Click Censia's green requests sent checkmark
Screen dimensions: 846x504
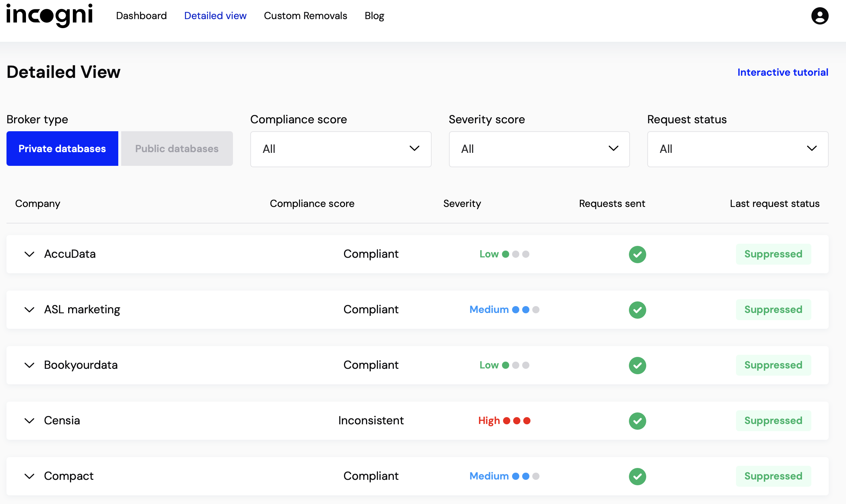click(x=637, y=421)
